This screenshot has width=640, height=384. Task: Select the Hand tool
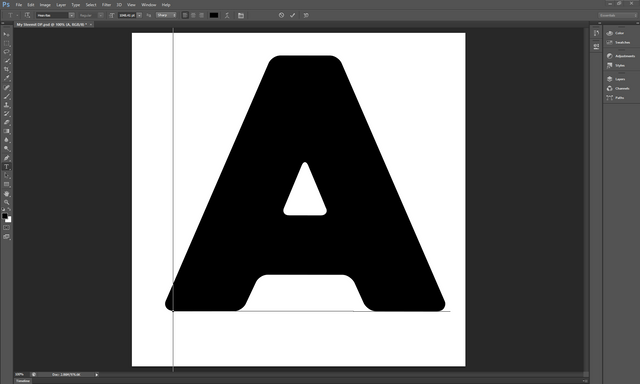(6, 194)
